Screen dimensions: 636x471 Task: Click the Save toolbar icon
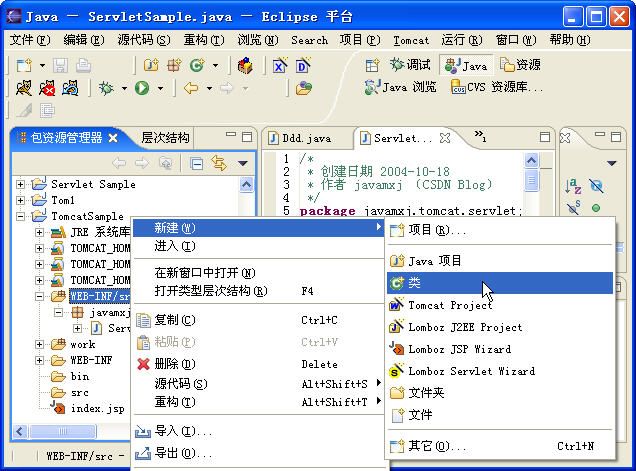click(60, 65)
